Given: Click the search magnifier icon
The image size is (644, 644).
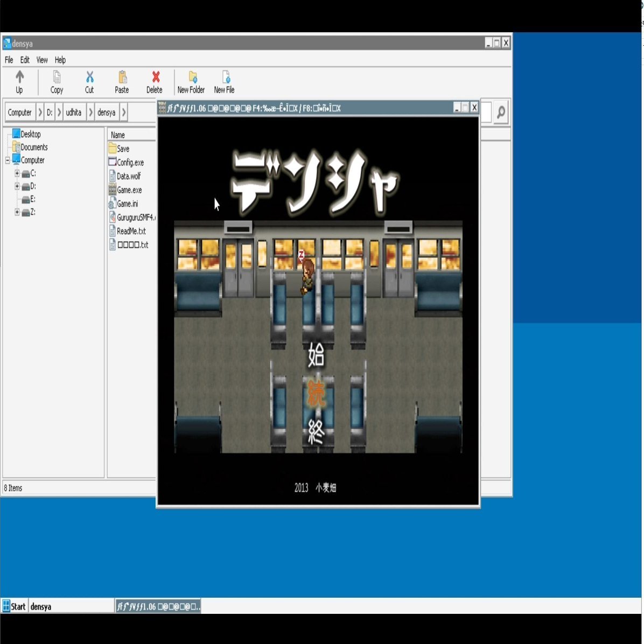Looking at the screenshot, I should click(x=501, y=112).
